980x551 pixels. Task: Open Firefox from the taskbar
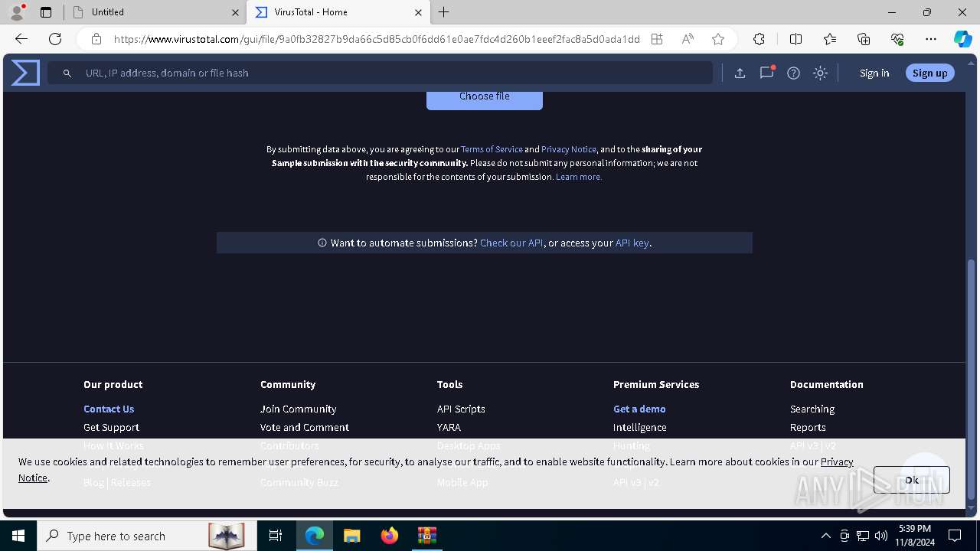390,536
